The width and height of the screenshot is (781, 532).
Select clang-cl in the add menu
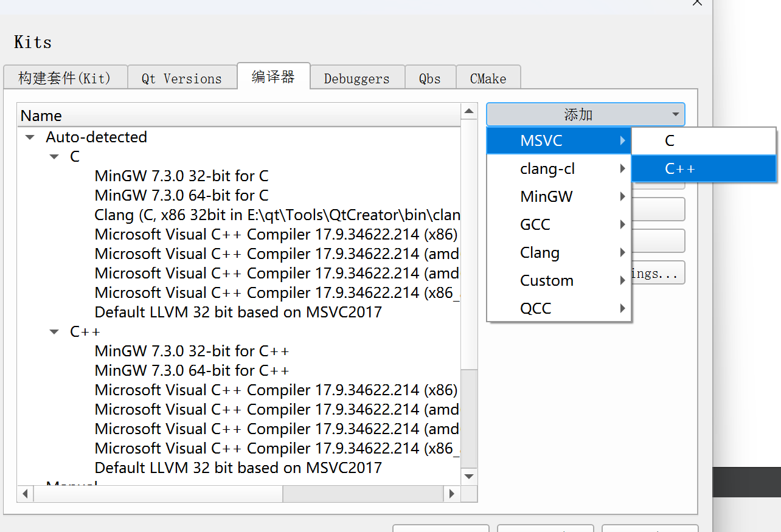(x=547, y=168)
